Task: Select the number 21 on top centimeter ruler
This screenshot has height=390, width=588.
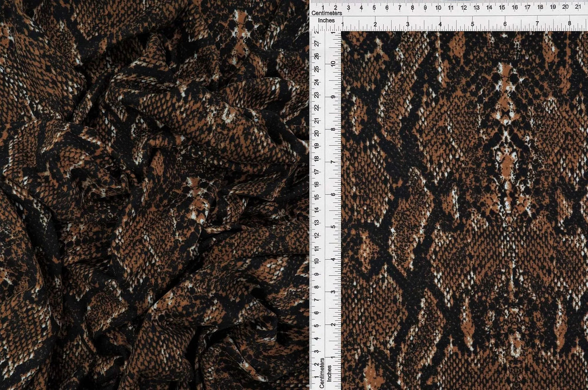Action: tap(578, 8)
